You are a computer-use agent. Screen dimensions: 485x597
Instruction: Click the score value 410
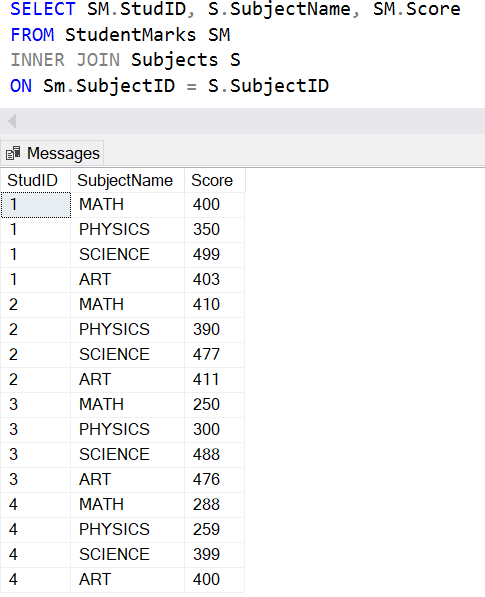206,305
